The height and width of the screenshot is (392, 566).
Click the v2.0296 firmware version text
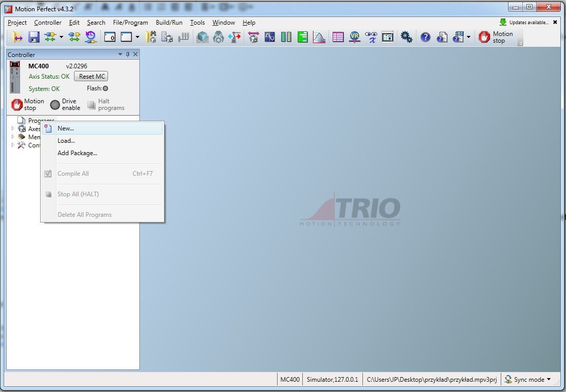pos(77,66)
